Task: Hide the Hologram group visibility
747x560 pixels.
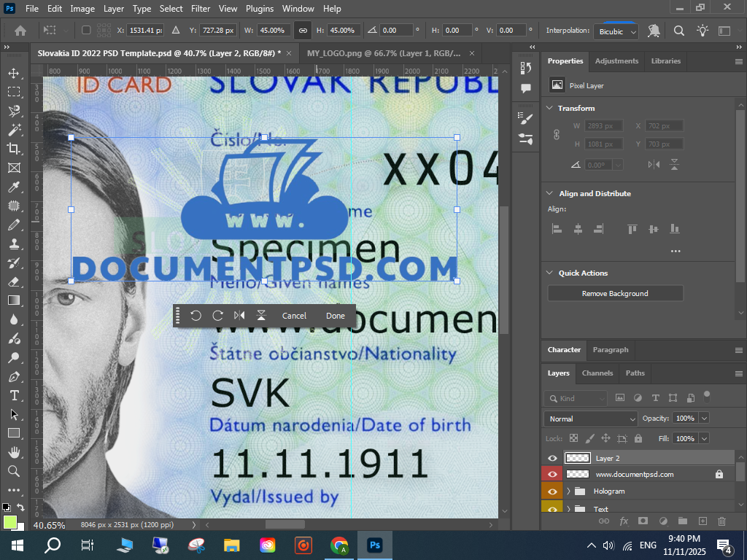Action: [x=552, y=491]
